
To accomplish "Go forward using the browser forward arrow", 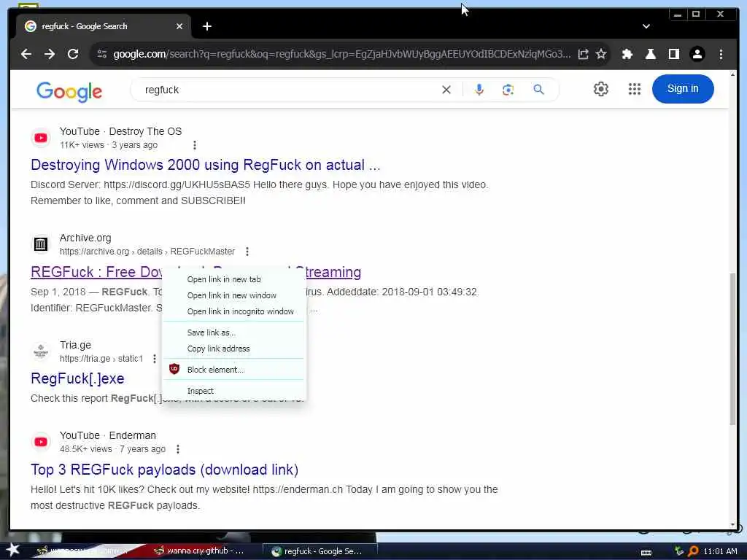I will (50, 54).
